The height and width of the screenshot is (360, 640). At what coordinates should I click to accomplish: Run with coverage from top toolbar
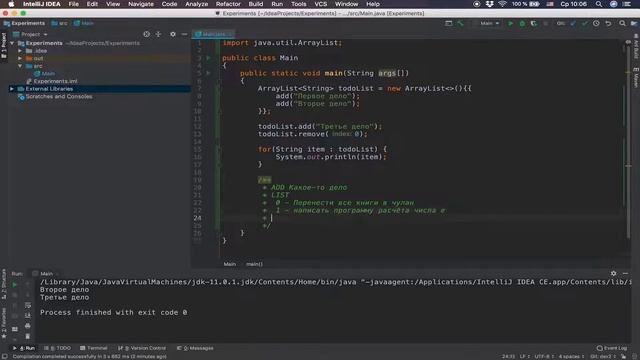pos(533,24)
